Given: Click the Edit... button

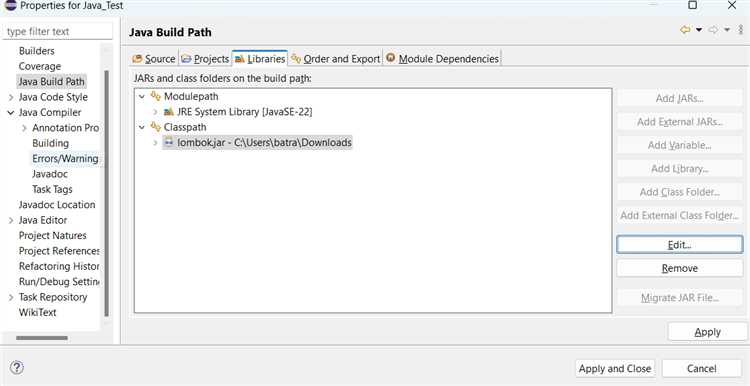Looking at the screenshot, I should pyautogui.click(x=679, y=244).
